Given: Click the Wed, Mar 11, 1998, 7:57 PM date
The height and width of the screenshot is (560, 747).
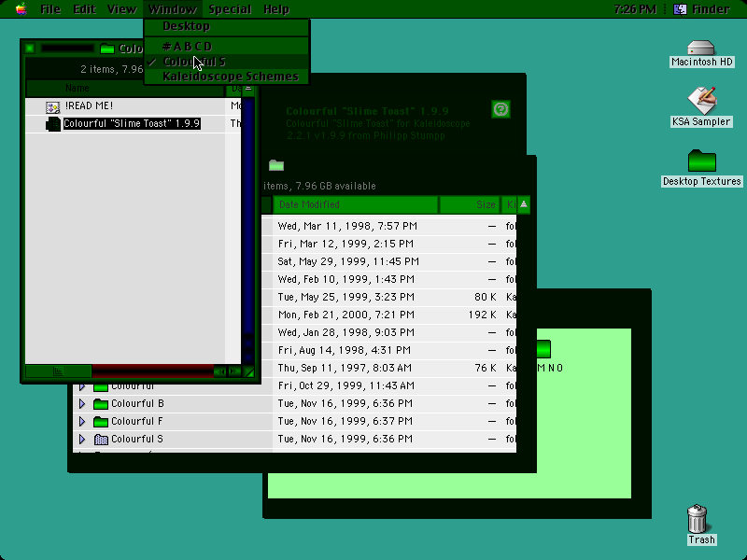Looking at the screenshot, I should [x=347, y=226].
